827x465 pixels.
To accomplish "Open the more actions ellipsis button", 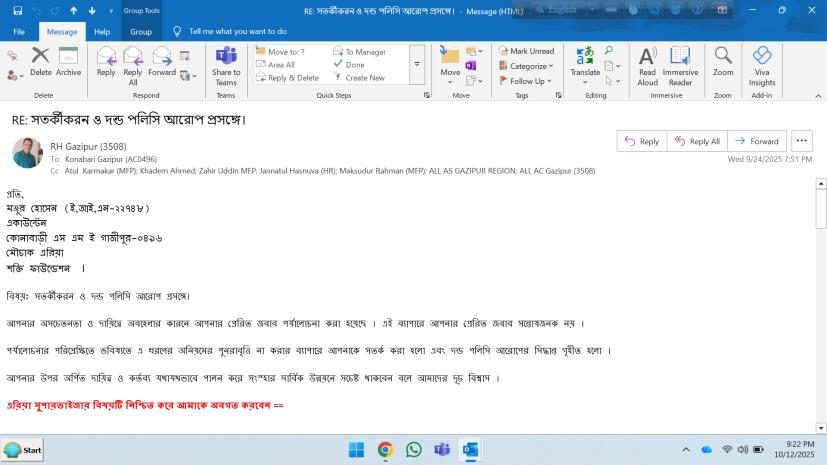I will tap(801, 141).
